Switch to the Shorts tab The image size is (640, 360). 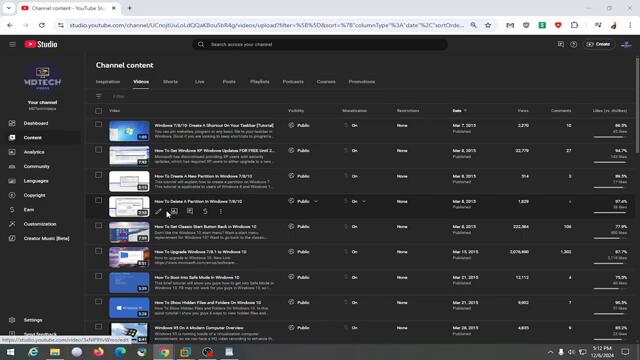pyautogui.click(x=170, y=82)
